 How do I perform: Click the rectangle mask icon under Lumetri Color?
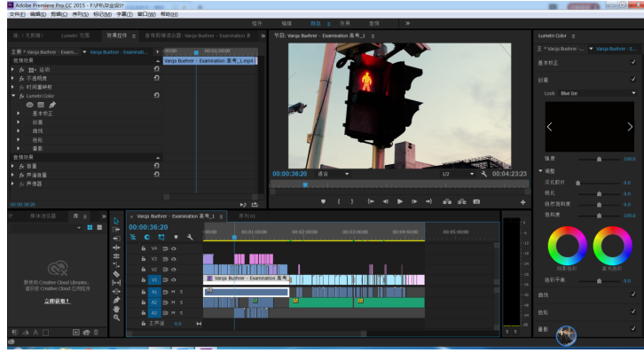pyautogui.click(x=41, y=105)
